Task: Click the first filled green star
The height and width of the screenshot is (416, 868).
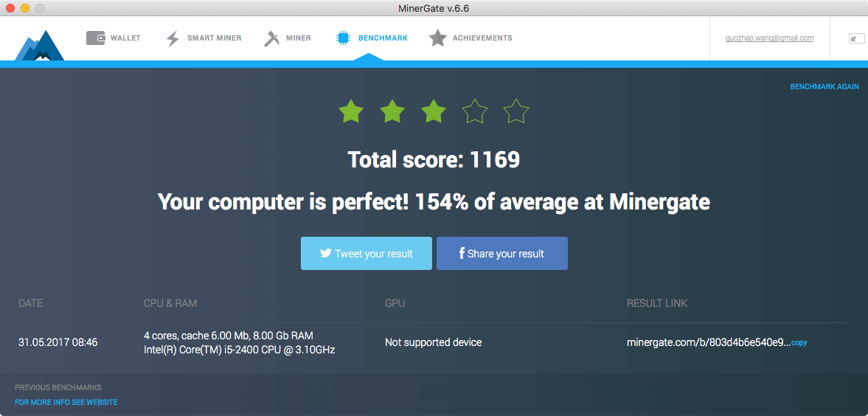Action: pyautogui.click(x=351, y=111)
